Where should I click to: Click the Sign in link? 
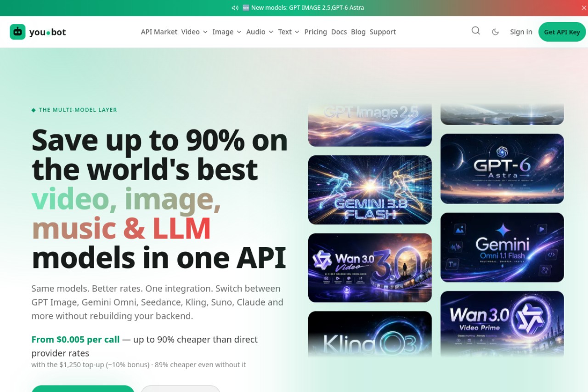click(521, 32)
